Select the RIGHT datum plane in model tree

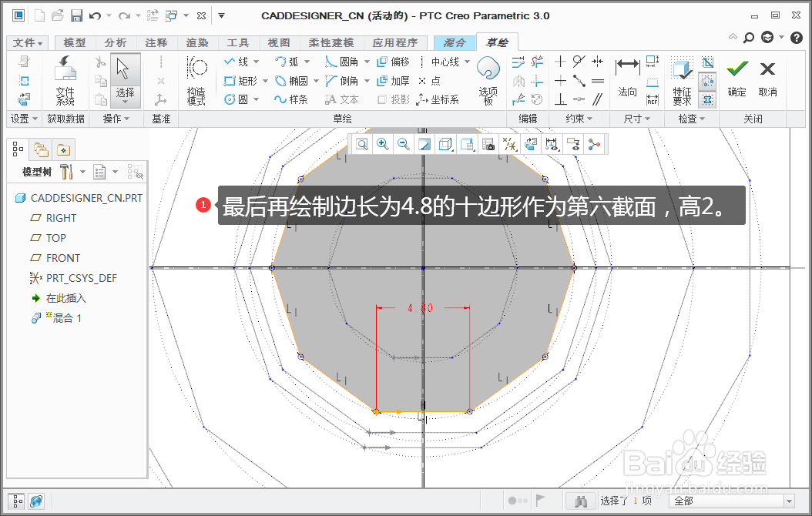point(54,218)
